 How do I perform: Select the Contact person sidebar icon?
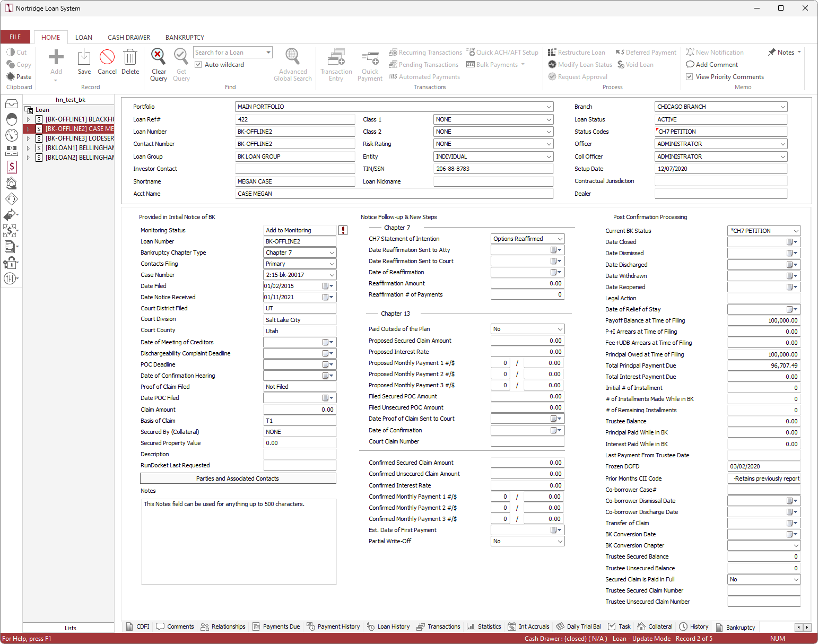coord(12,119)
